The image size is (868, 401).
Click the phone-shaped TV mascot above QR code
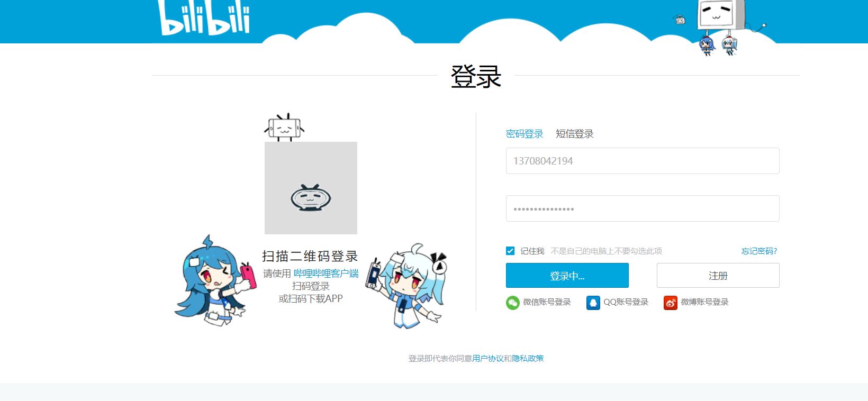point(284,127)
